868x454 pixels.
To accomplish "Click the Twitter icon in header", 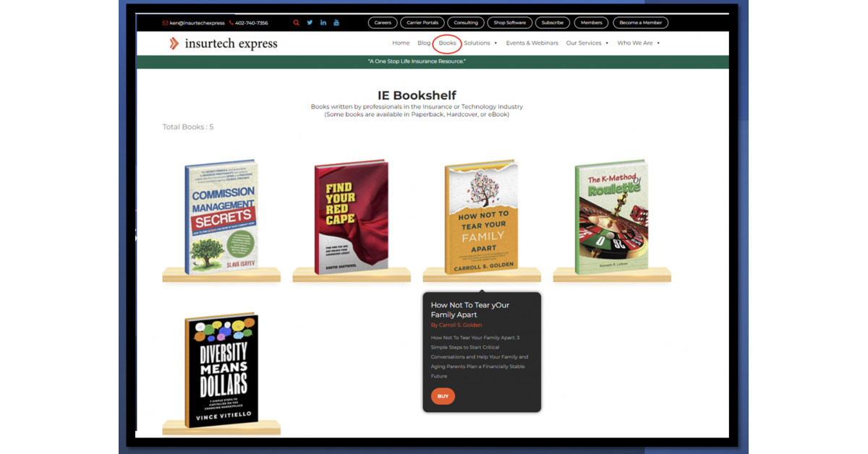I will pyautogui.click(x=310, y=22).
